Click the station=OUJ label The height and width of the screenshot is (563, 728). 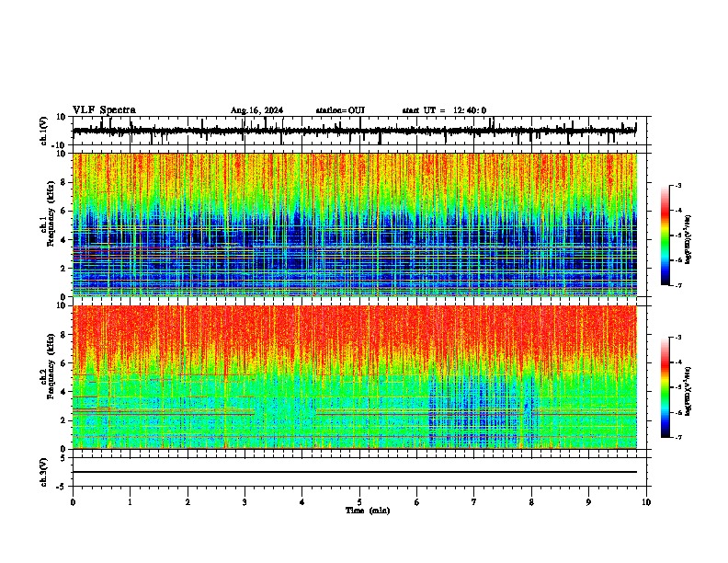(x=340, y=110)
